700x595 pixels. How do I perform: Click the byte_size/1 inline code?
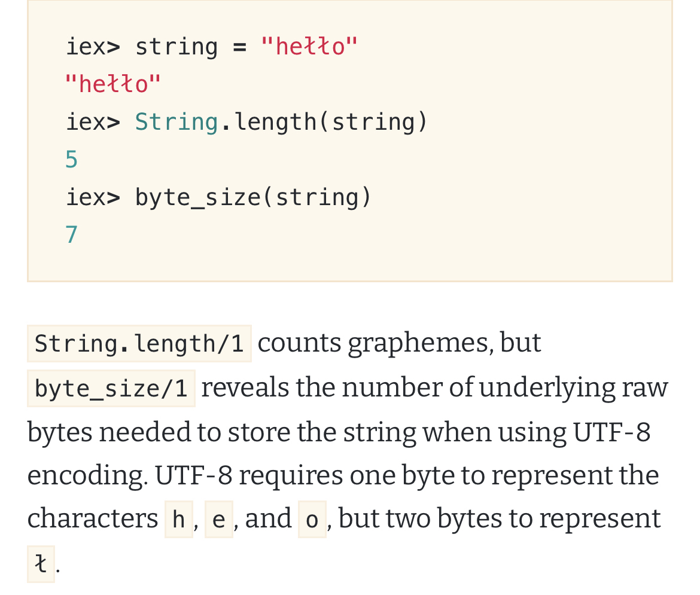[x=111, y=388]
